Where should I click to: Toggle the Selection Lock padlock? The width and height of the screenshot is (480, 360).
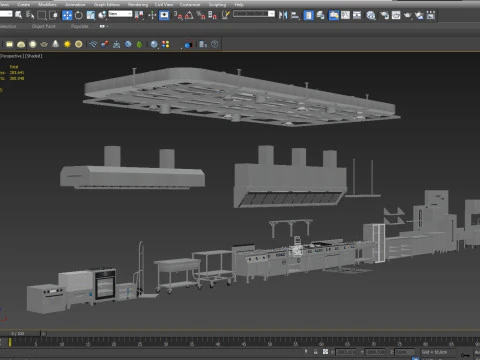315,352
